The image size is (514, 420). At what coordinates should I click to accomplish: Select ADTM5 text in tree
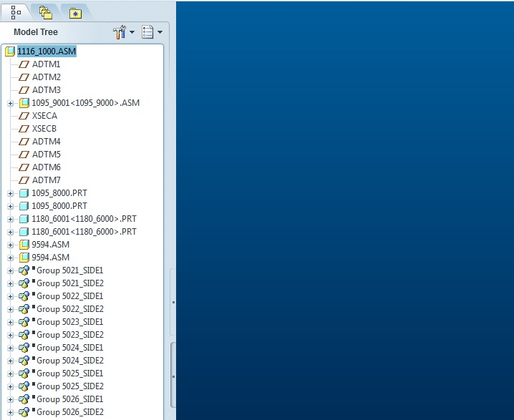coord(47,155)
